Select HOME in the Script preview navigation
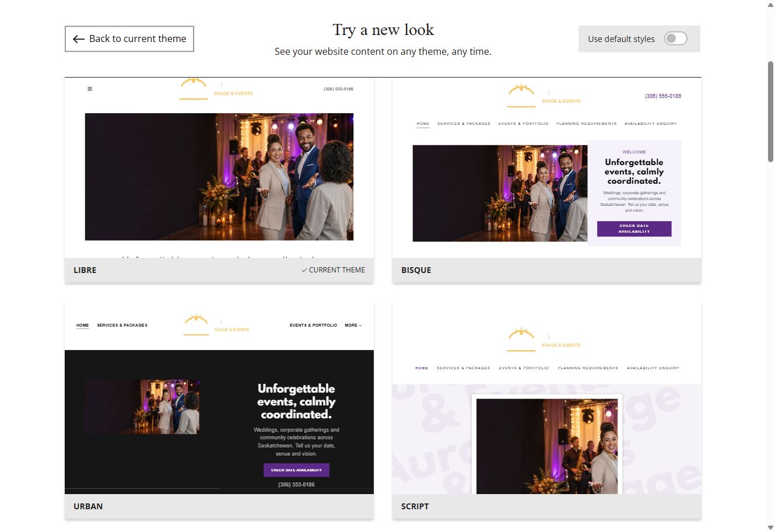Viewport: 775px width, 532px height. pos(422,368)
